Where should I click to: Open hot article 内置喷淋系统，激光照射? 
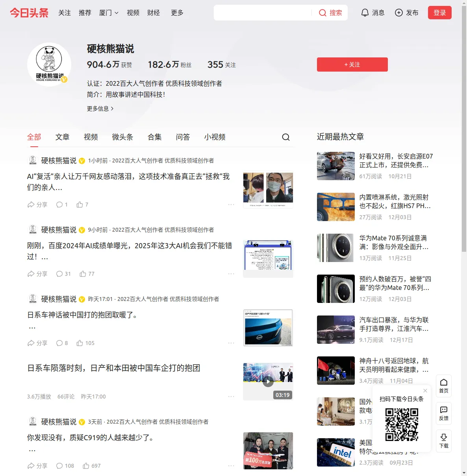tap(395, 201)
